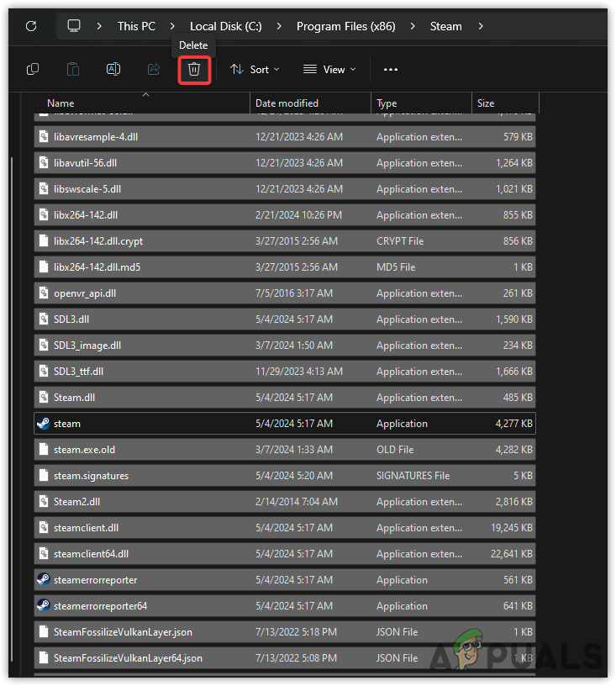
Task: Click the MD5 File type cell
Action: (x=396, y=266)
